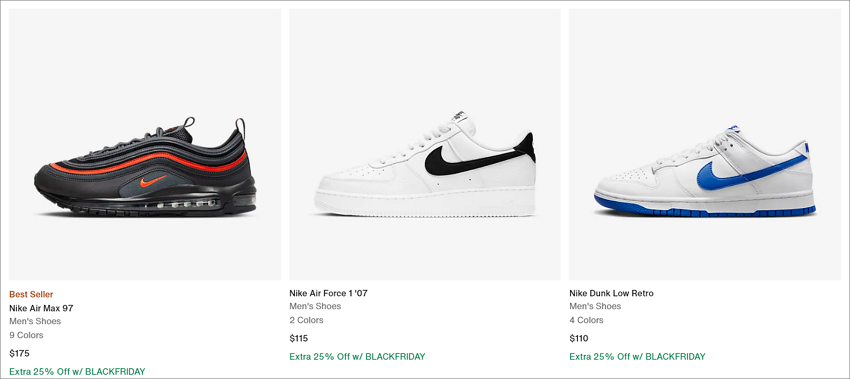Select the $175 price text
Image resolution: width=850 pixels, height=379 pixels.
tap(19, 354)
